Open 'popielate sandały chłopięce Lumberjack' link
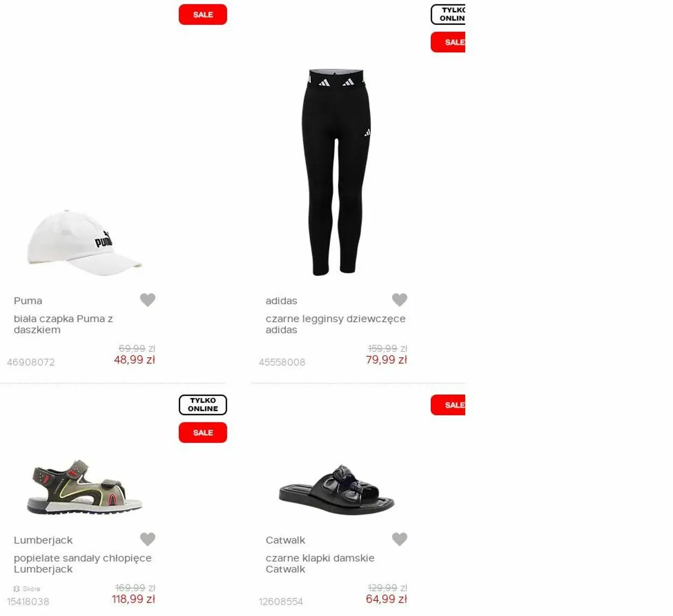 pos(83,564)
